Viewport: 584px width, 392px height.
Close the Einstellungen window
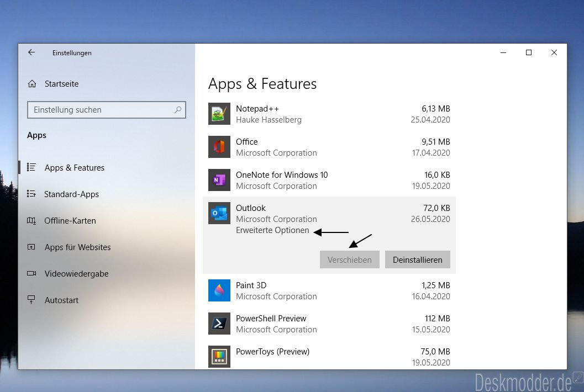pos(554,52)
